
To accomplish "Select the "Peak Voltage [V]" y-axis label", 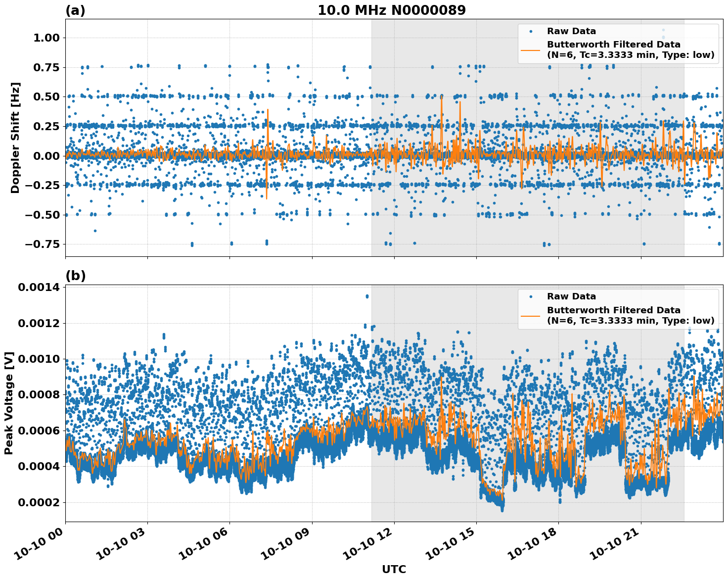I will (x=9, y=403).
